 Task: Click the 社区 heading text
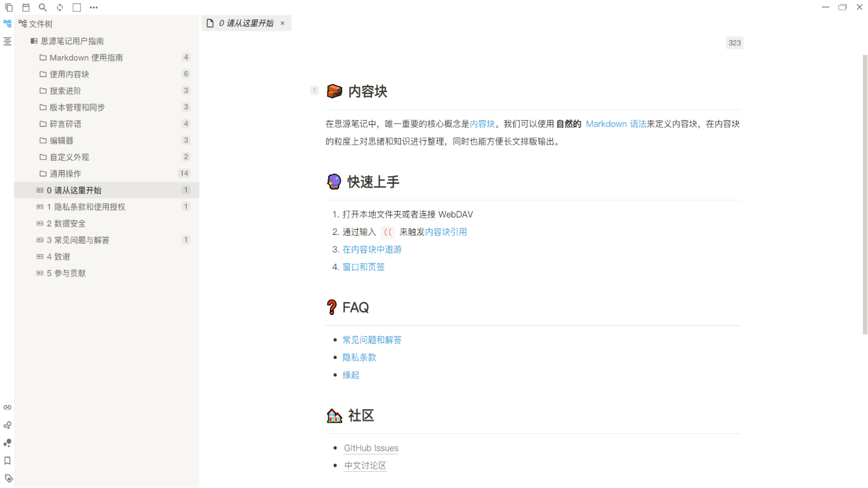coord(361,416)
